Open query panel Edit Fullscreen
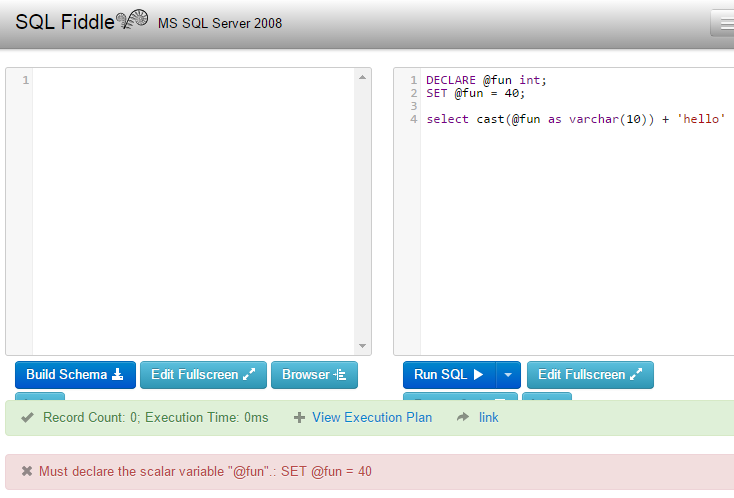The width and height of the screenshot is (734, 498). pyautogui.click(x=590, y=375)
